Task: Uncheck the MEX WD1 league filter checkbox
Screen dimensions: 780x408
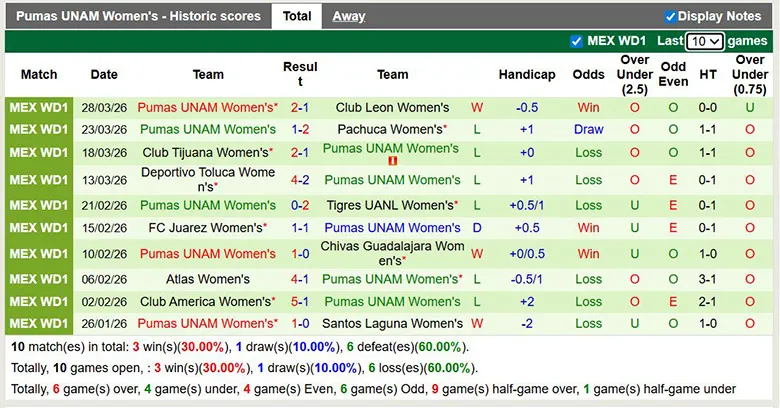Action: coord(576,42)
